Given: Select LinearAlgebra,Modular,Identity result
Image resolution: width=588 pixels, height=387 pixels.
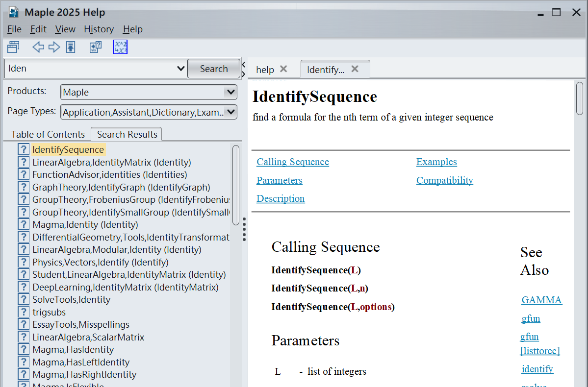Looking at the screenshot, I should [117, 249].
